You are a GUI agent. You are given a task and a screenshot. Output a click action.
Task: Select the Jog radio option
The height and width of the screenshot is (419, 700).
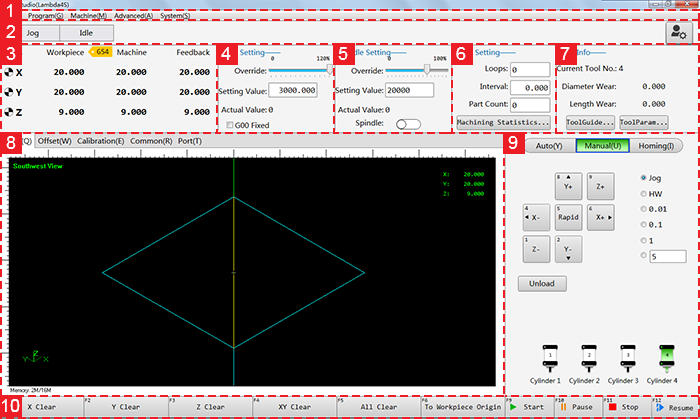(x=643, y=178)
